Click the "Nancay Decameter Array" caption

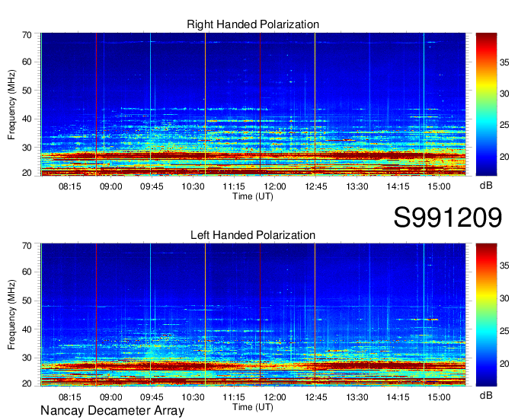112,411
